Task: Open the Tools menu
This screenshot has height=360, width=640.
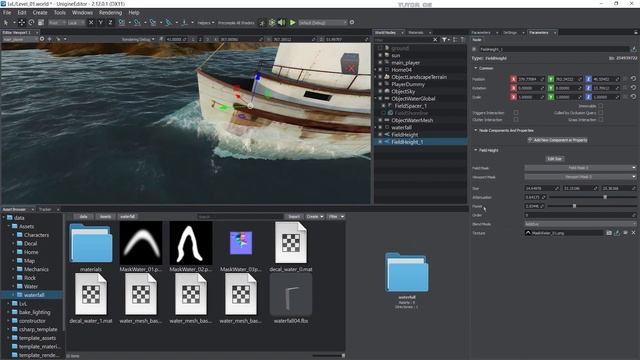Action: [60, 13]
